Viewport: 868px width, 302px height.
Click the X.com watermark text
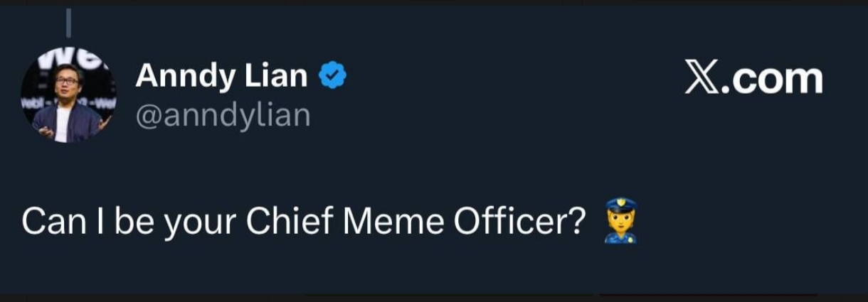[753, 78]
